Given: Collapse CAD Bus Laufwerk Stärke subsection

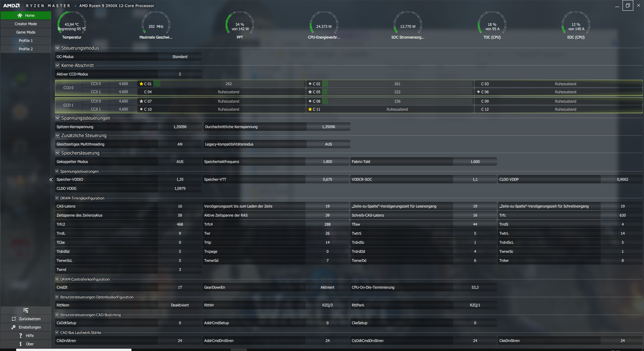Looking at the screenshot, I should point(57,333).
